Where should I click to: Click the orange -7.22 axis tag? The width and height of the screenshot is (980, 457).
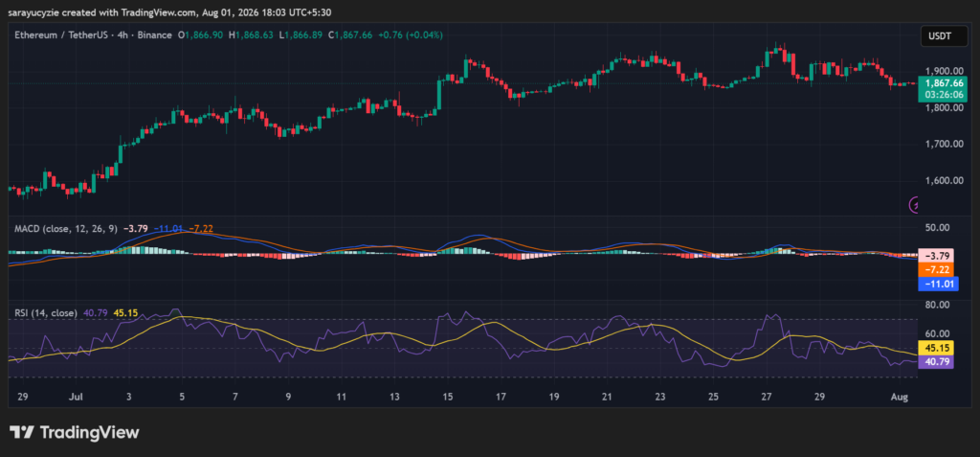935,270
